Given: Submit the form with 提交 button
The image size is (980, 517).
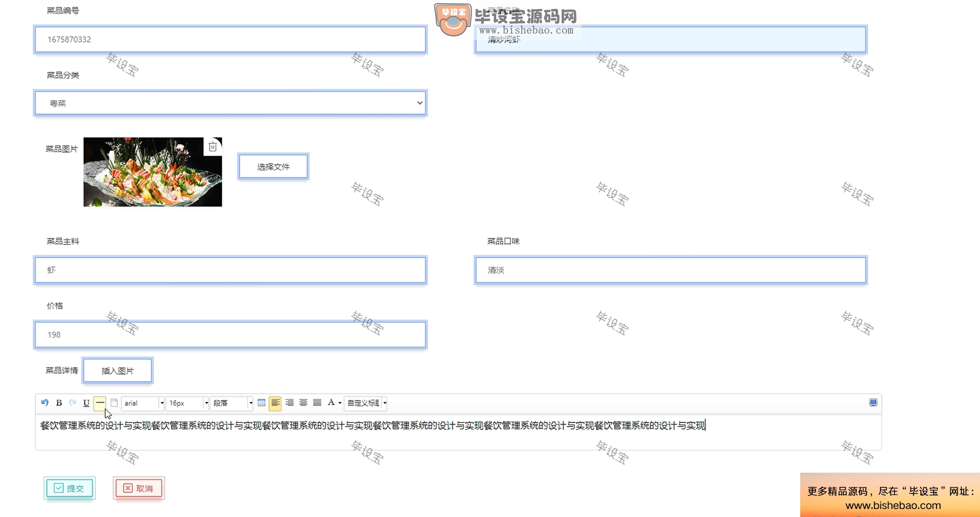Looking at the screenshot, I should coord(69,488).
